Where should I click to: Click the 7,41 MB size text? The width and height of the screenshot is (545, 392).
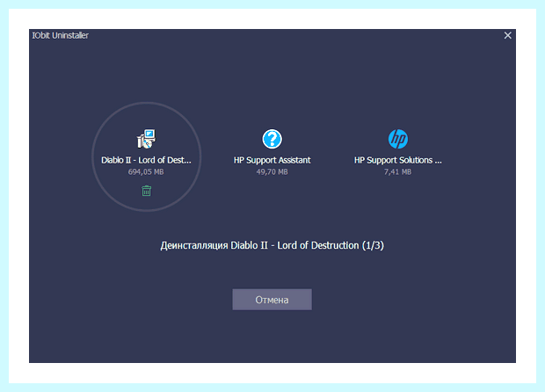[398, 172]
